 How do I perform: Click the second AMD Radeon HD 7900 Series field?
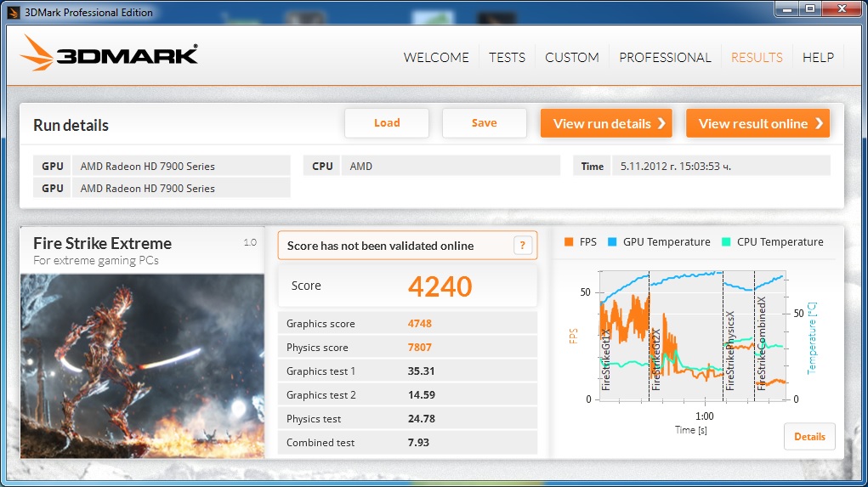(181, 188)
